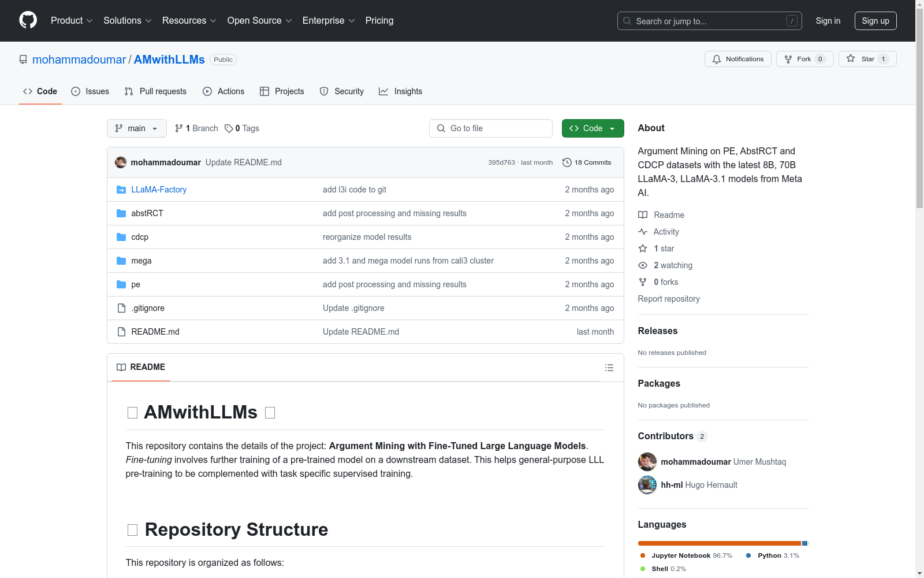Click the Releases heading link

658,331
